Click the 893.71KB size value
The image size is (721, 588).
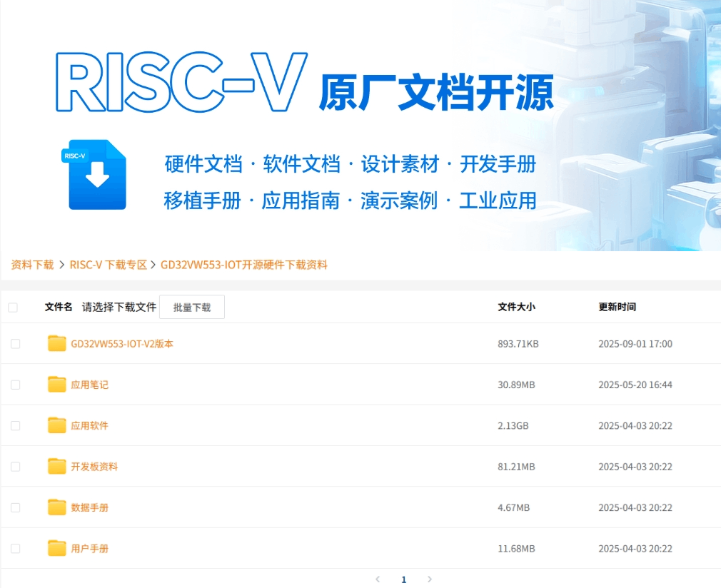click(518, 344)
